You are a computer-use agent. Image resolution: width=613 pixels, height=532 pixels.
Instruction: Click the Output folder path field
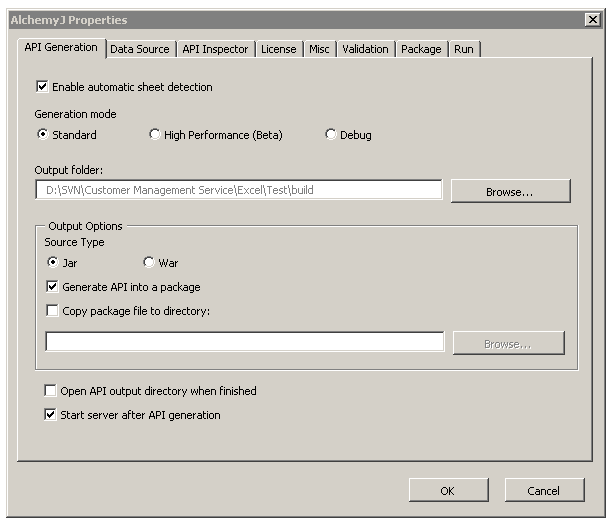tap(239, 190)
